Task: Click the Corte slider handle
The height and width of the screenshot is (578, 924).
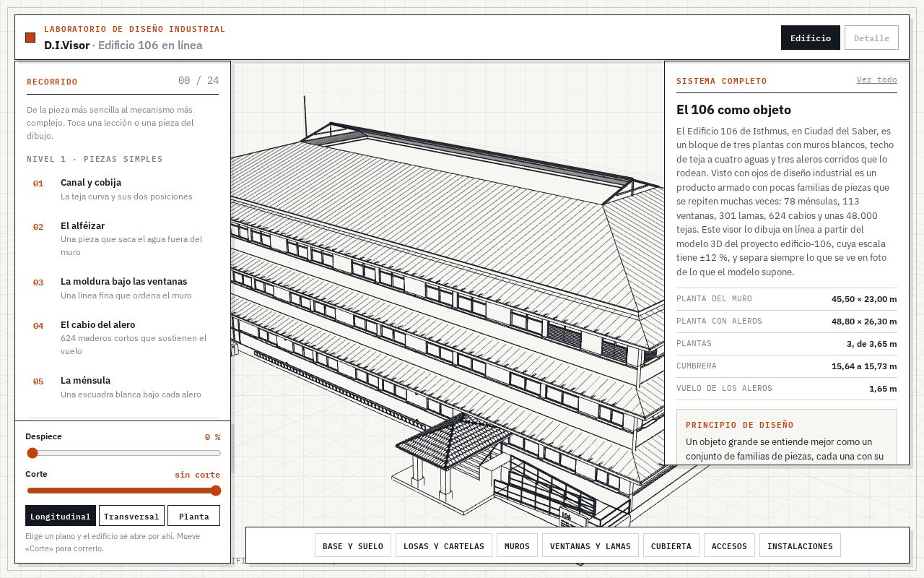Action: tap(215, 491)
